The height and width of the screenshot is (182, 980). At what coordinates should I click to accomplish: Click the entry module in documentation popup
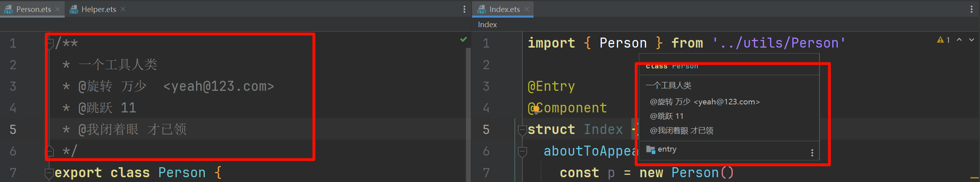pos(666,149)
